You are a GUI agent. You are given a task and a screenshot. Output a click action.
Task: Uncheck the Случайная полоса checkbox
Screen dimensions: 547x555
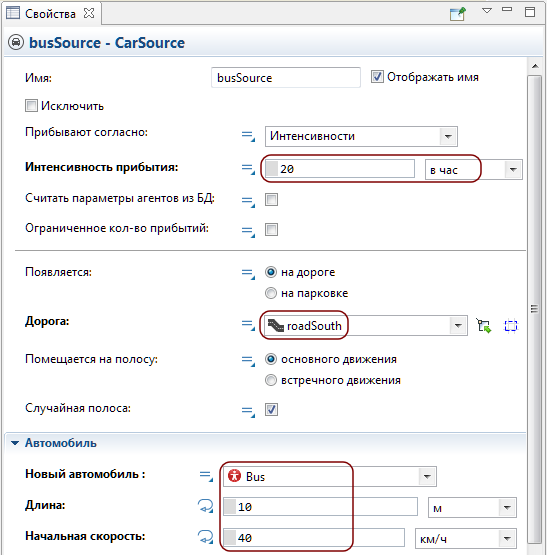(x=271, y=410)
